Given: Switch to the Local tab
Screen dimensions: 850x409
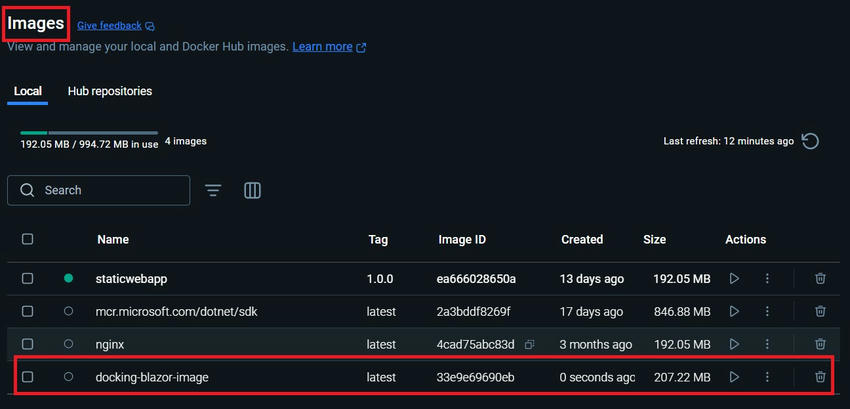Looking at the screenshot, I should pyautogui.click(x=28, y=91).
